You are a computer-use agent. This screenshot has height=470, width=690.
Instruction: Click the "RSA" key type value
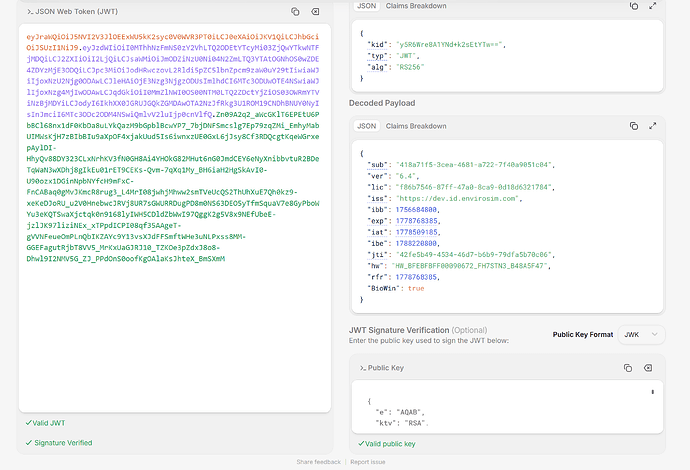tap(415, 423)
